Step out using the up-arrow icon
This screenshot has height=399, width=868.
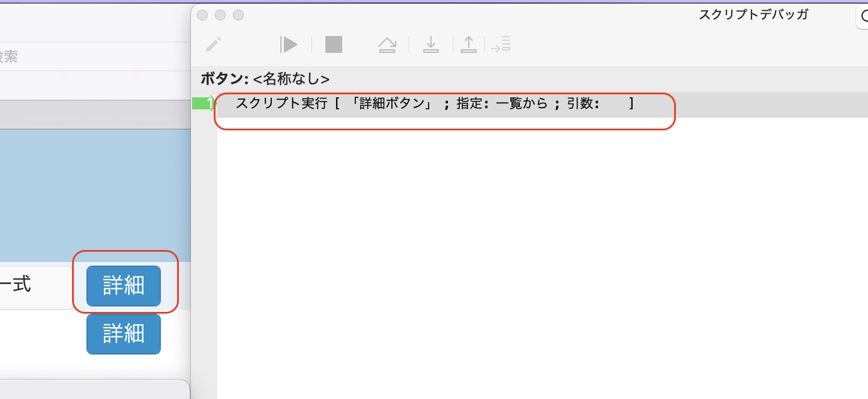(469, 44)
